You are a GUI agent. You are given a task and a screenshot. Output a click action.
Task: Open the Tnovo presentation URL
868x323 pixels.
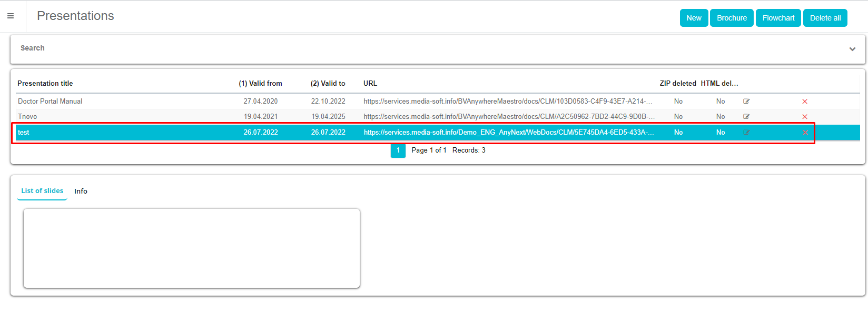[x=508, y=116]
